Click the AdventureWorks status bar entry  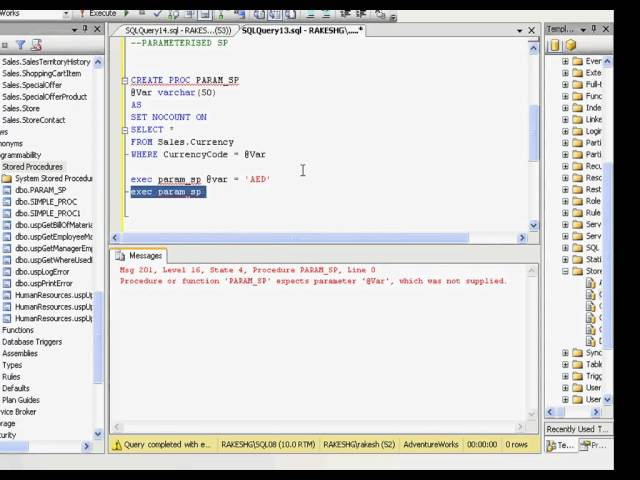coord(431,444)
